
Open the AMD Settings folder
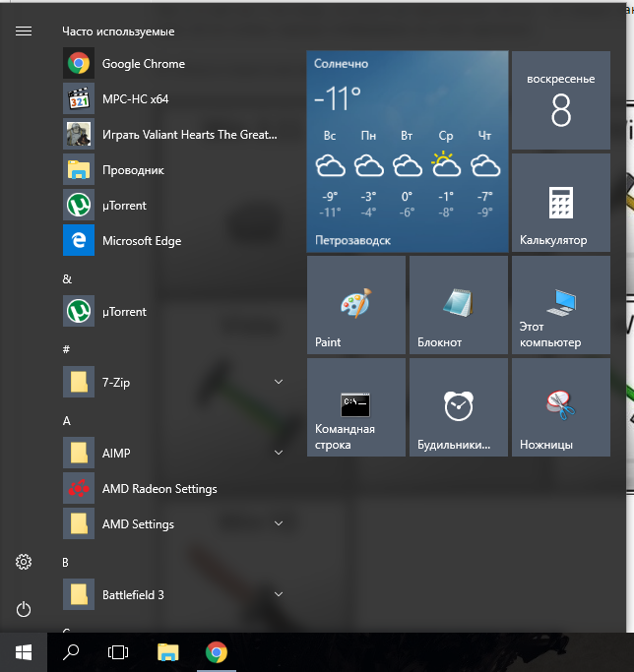[173, 524]
